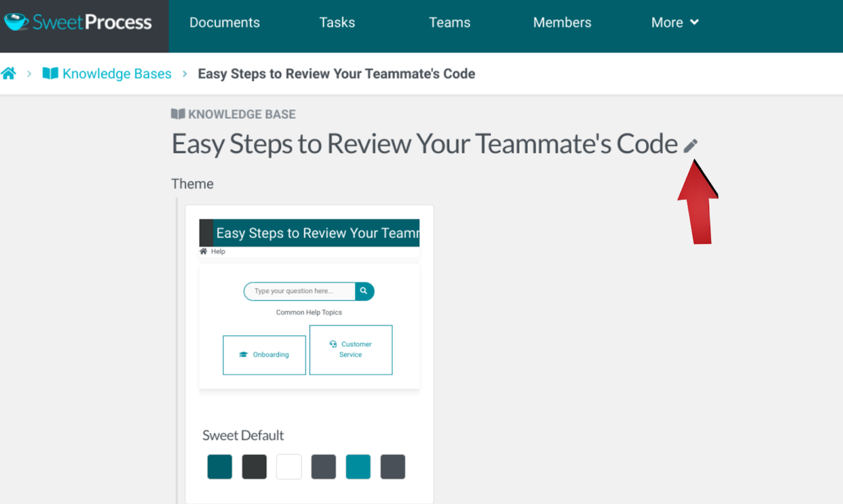The image size is (843, 504).
Task: Select the bright teal color swatch
Action: 358,467
